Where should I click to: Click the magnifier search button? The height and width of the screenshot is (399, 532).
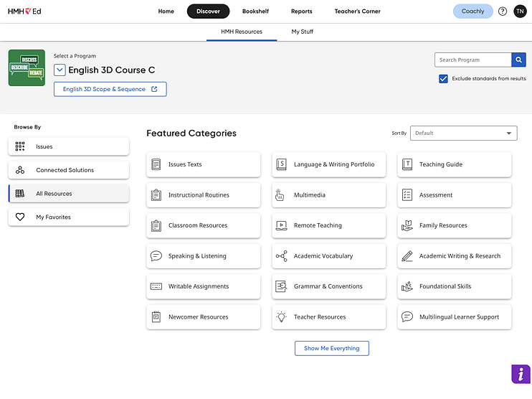coord(519,60)
